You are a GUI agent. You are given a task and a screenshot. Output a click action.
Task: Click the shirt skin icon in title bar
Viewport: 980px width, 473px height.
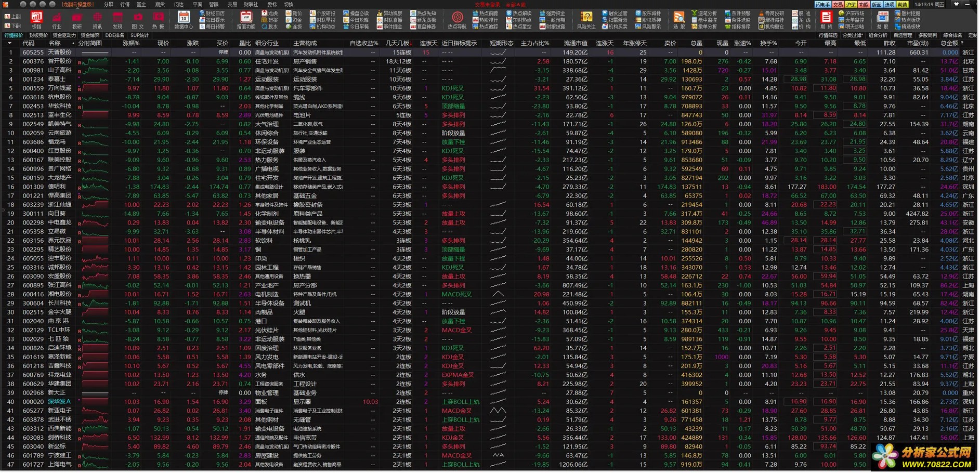tap(956, 4)
